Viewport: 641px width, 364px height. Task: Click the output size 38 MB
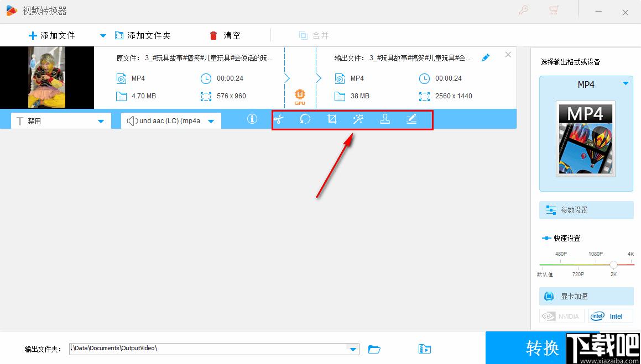359,96
